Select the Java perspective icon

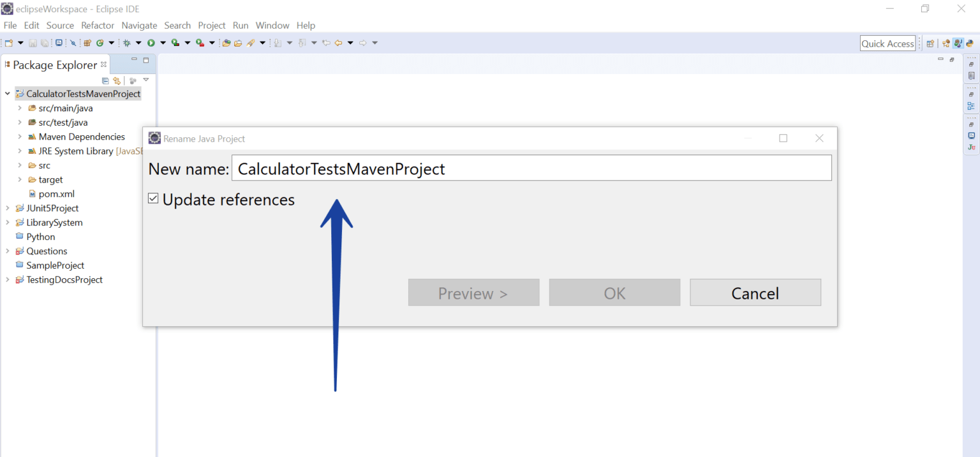tap(958, 43)
